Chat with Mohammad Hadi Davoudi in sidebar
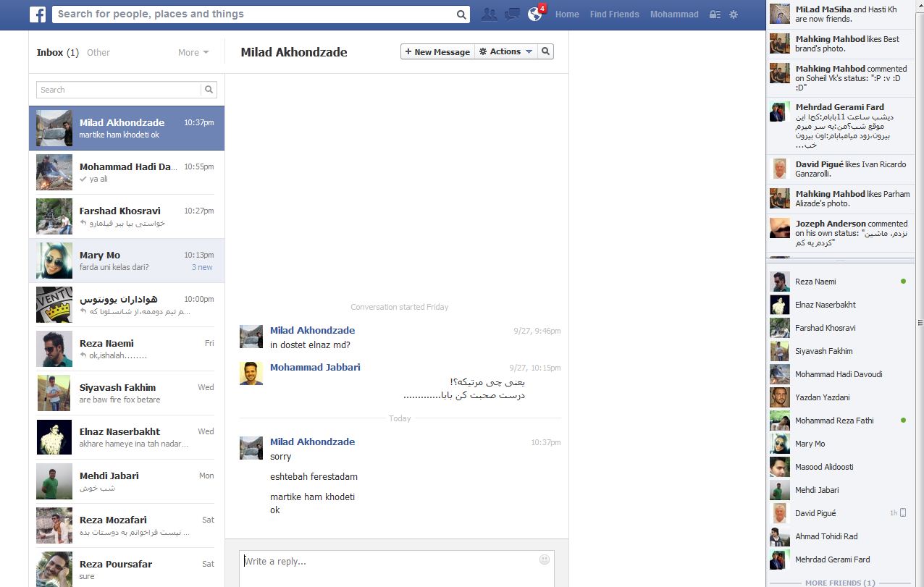Screen dimensions: 924x587 coord(840,374)
